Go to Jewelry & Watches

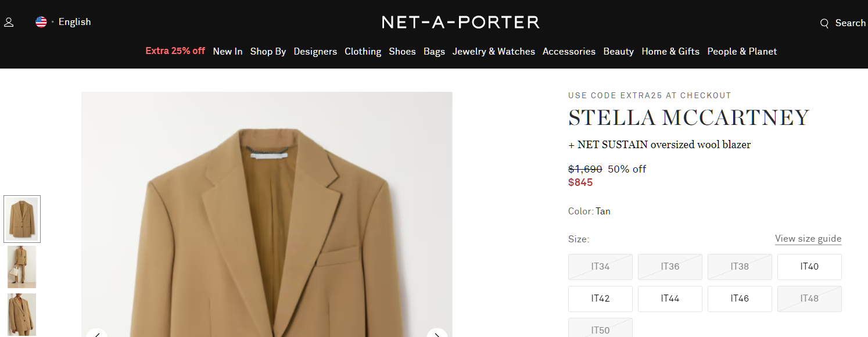click(493, 51)
